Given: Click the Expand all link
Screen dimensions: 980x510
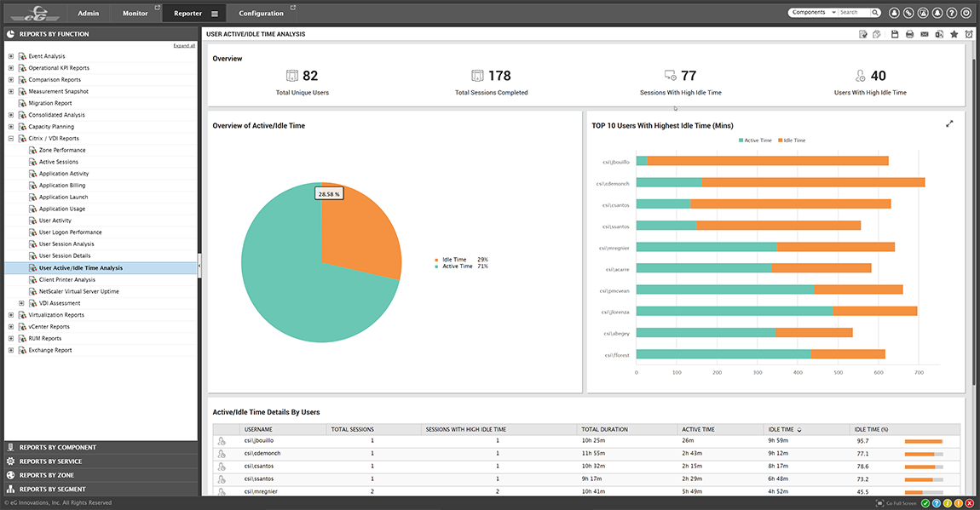Looking at the screenshot, I should pyautogui.click(x=183, y=44).
